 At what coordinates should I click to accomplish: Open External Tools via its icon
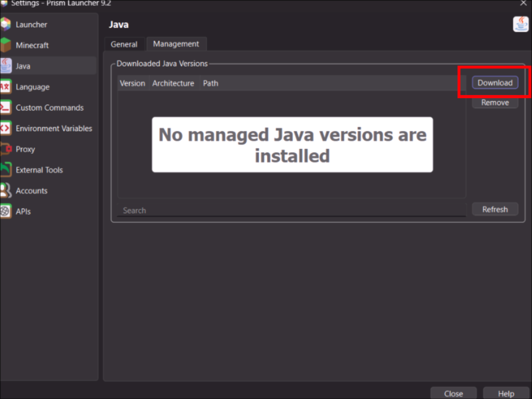click(x=5, y=170)
